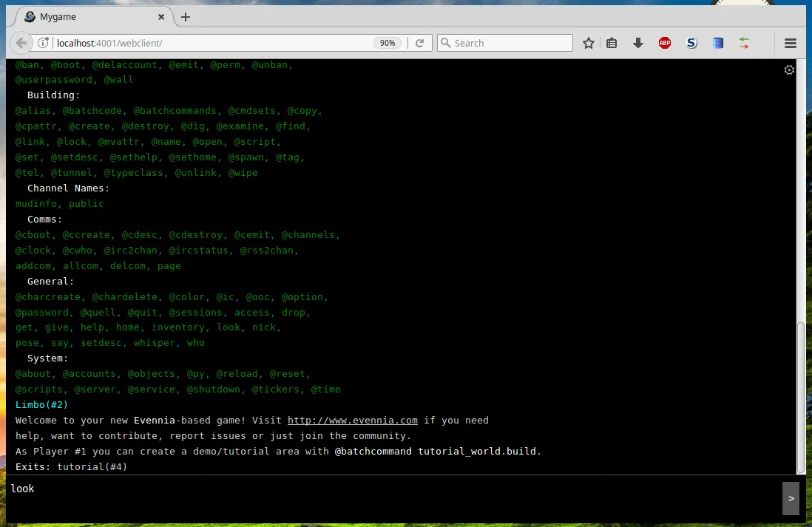Image resolution: width=812 pixels, height=527 pixels.
Task: Open the browser hamburger menu
Action: click(791, 43)
